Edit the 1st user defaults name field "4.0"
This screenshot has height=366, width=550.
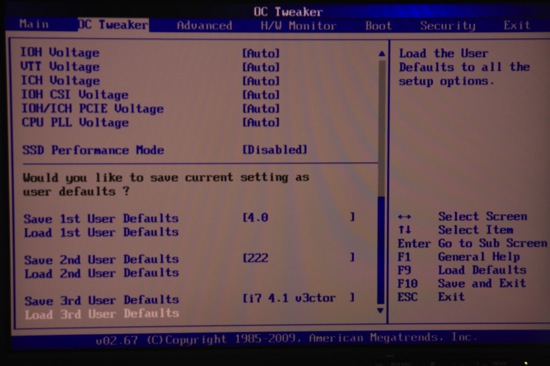coord(299,218)
